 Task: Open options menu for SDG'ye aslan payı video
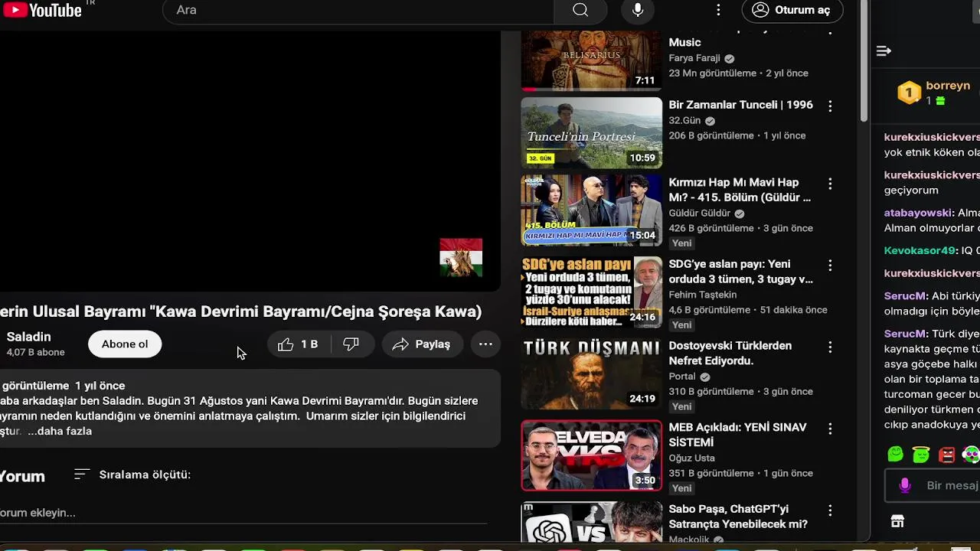point(830,266)
